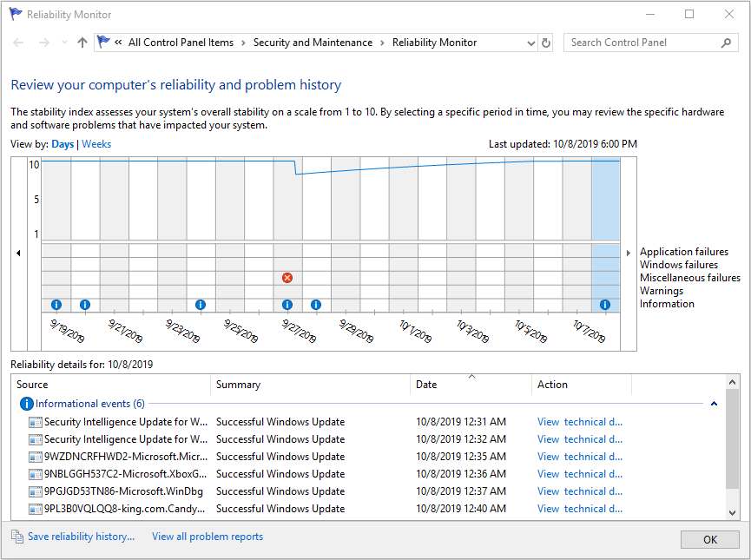Click the 9/29/2019 date label on chart

(x=356, y=331)
